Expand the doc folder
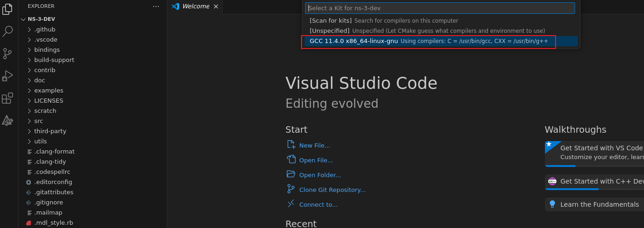Image resolution: width=644 pixels, height=228 pixels. coord(29,80)
